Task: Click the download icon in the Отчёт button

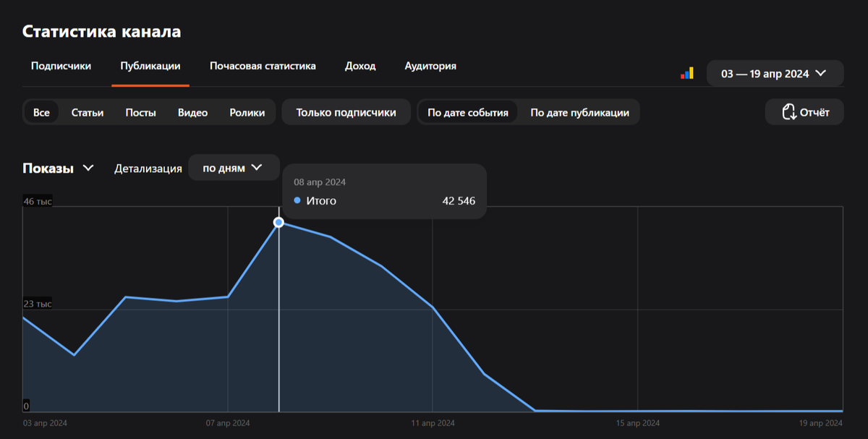Action: [788, 112]
